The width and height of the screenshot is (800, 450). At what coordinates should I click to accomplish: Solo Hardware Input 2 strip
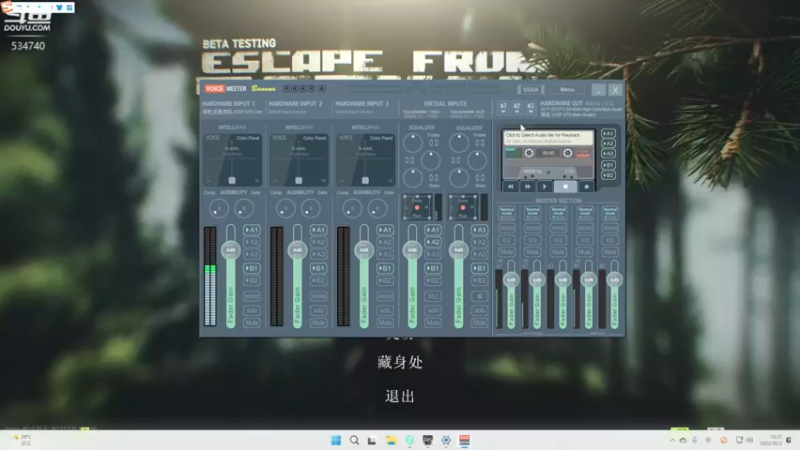tap(318, 311)
